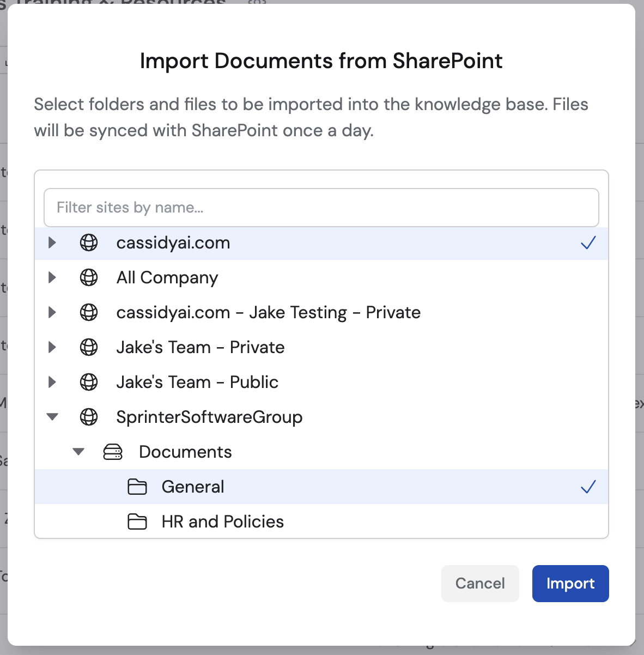Click the folder icon beside HR and Policies
This screenshot has height=655, width=644.
click(138, 521)
